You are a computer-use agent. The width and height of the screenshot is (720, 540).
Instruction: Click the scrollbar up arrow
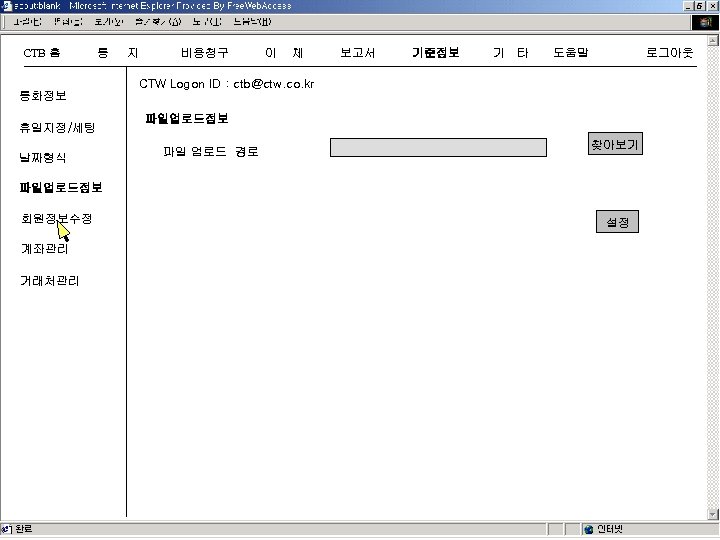click(712, 40)
